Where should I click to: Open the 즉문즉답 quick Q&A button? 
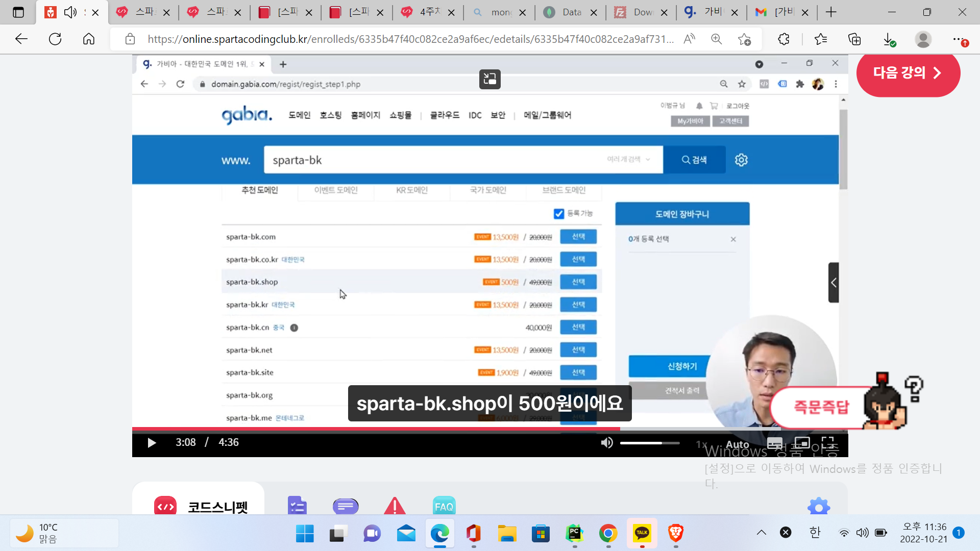pos(821,407)
